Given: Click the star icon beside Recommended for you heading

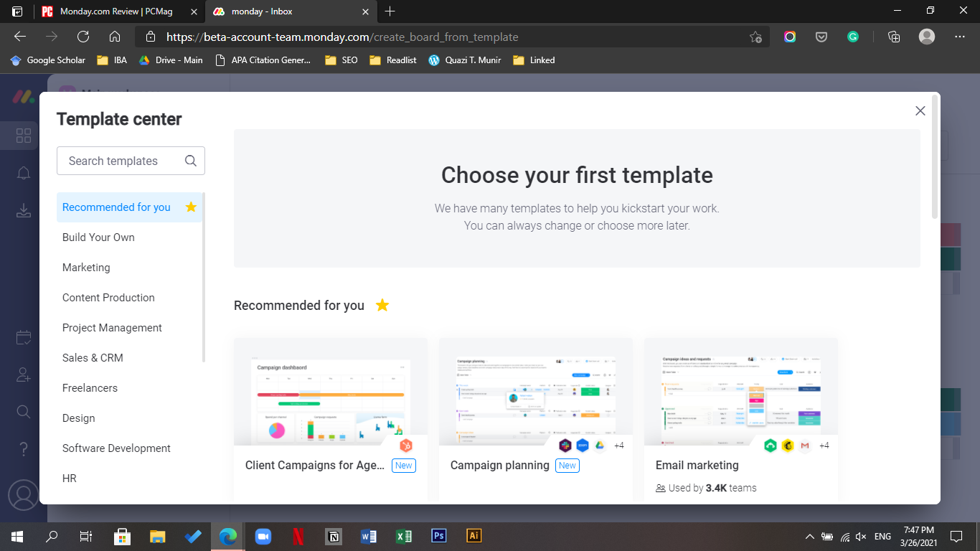Looking at the screenshot, I should pyautogui.click(x=382, y=305).
